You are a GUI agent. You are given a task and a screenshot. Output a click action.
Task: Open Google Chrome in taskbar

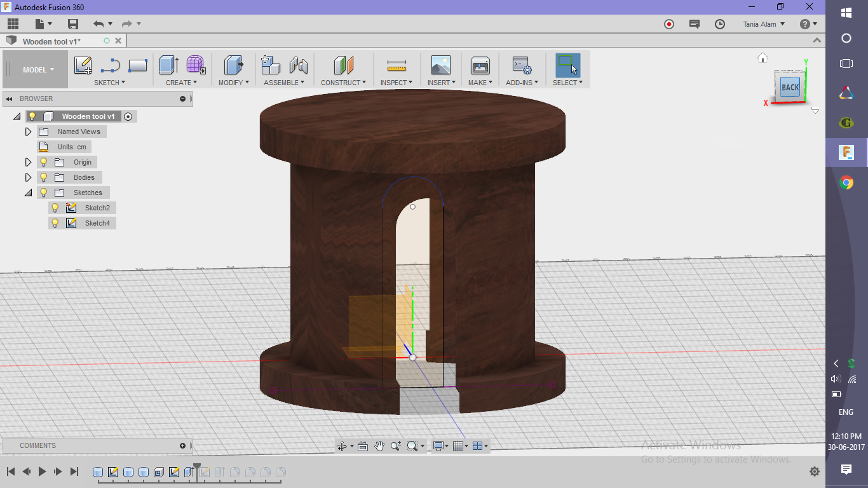click(x=846, y=183)
